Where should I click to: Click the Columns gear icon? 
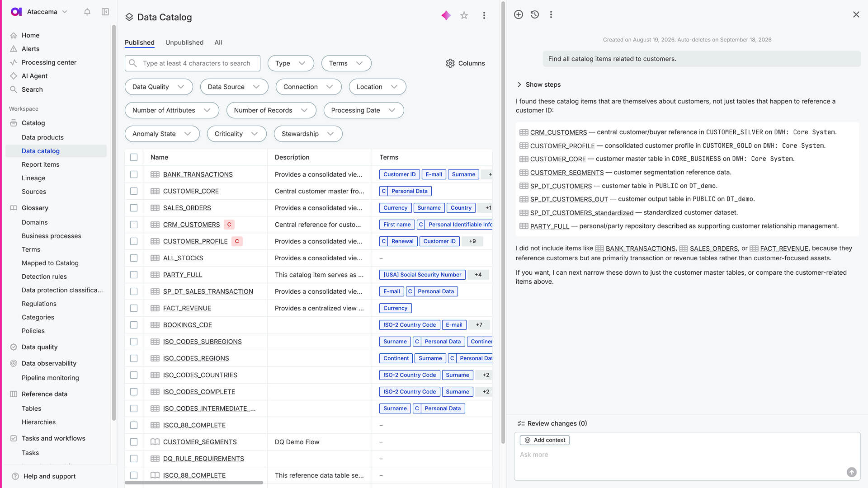450,63
